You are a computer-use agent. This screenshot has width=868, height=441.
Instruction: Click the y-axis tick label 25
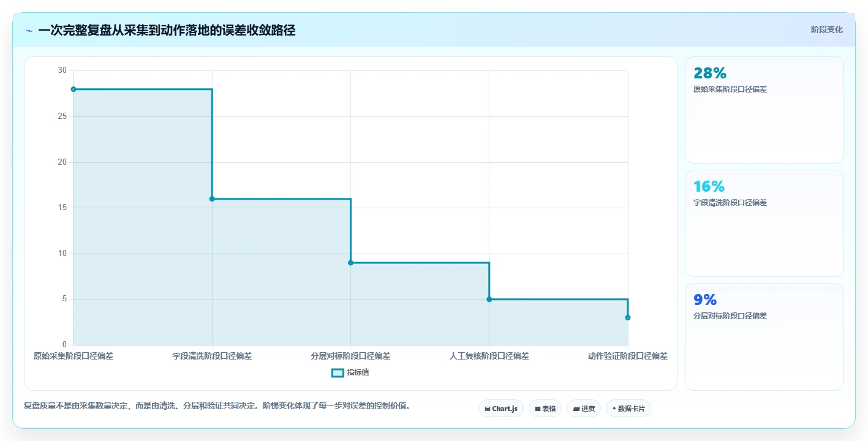click(62, 116)
